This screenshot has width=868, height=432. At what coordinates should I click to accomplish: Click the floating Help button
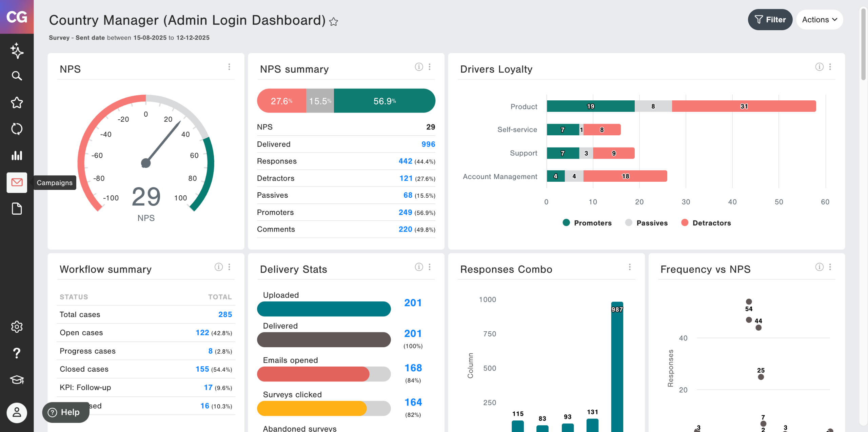click(x=65, y=412)
